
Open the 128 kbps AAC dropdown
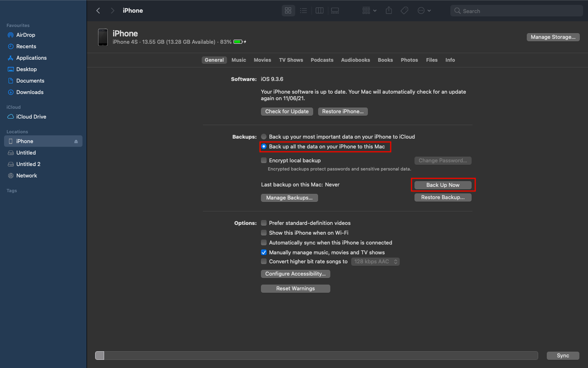pos(375,262)
